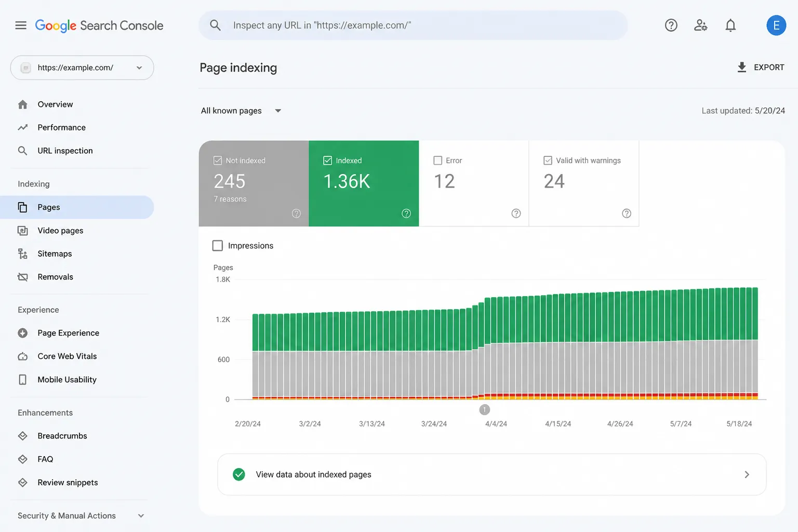The image size is (798, 532).
Task: Click the Page indexing heading
Action: click(238, 68)
